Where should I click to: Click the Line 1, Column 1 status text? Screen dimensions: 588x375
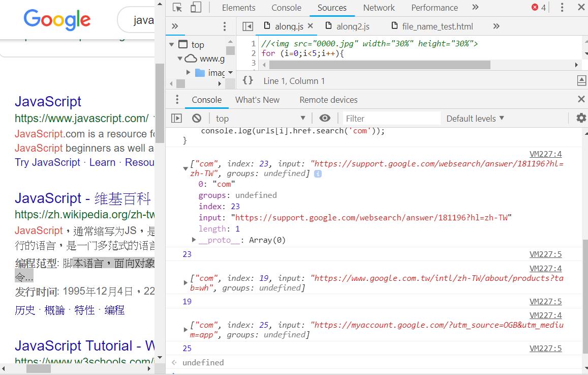pos(294,81)
